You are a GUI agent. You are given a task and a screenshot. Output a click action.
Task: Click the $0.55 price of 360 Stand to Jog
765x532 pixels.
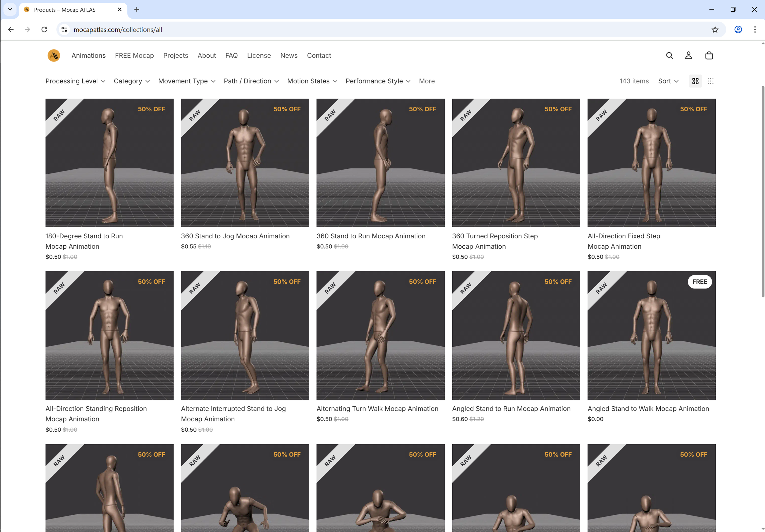(x=188, y=246)
